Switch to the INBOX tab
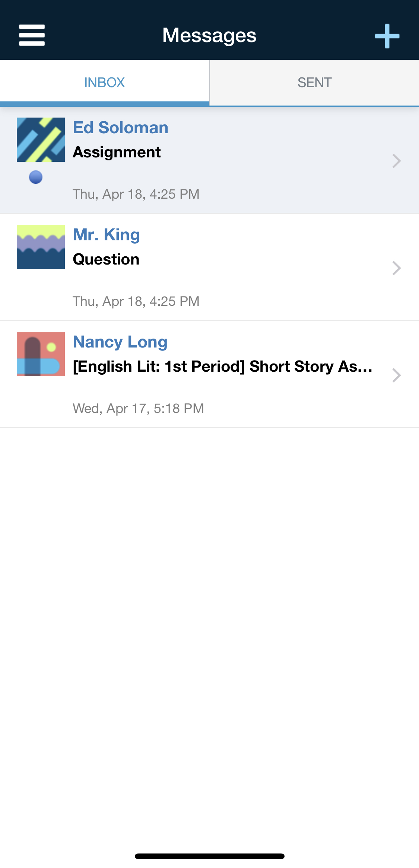The image size is (419, 868). click(x=104, y=83)
